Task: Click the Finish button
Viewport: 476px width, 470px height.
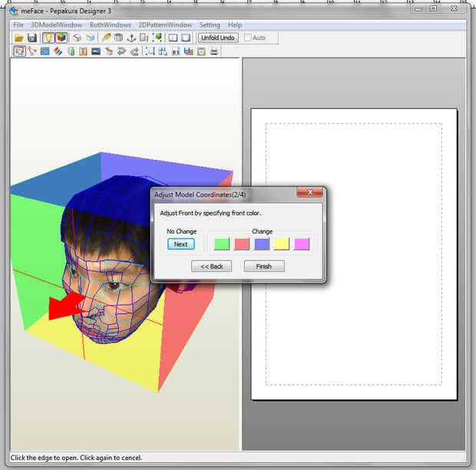Action: click(264, 266)
